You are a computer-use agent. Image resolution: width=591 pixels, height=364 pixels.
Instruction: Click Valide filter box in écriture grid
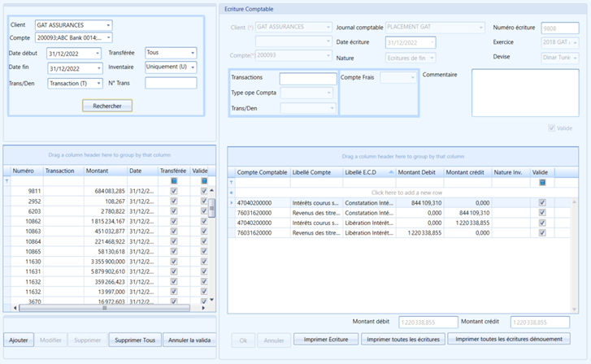click(542, 182)
